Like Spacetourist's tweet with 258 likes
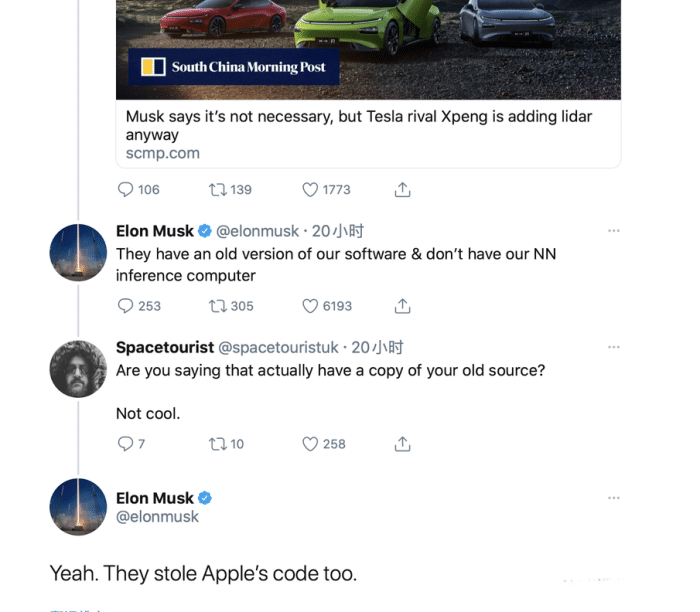 pyautogui.click(x=310, y=444)
